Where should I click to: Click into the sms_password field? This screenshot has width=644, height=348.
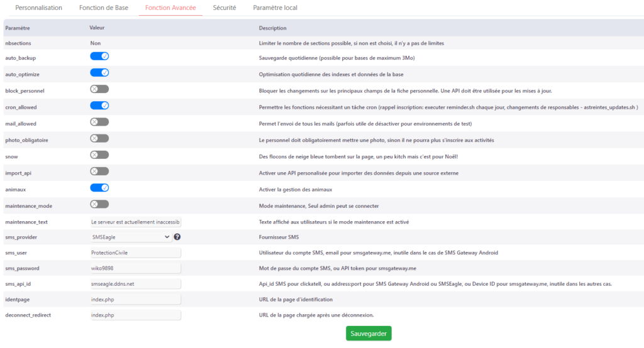click(x=135, y=268)
